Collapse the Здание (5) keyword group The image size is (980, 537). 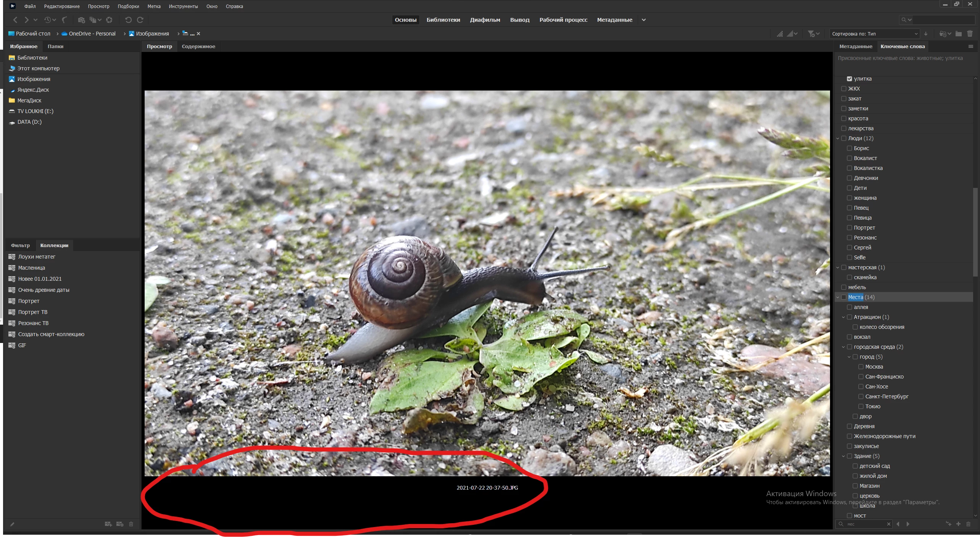843,456
